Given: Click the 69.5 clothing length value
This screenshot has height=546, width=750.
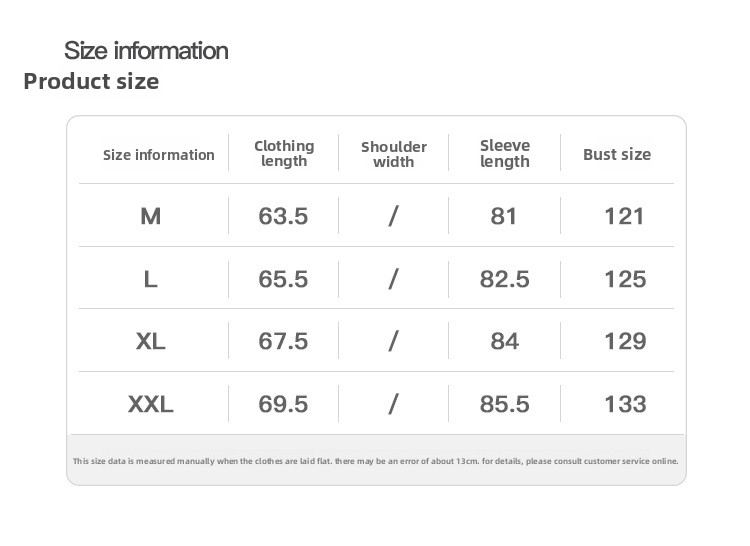Looking at the screenshot, I should click(283, 404).
